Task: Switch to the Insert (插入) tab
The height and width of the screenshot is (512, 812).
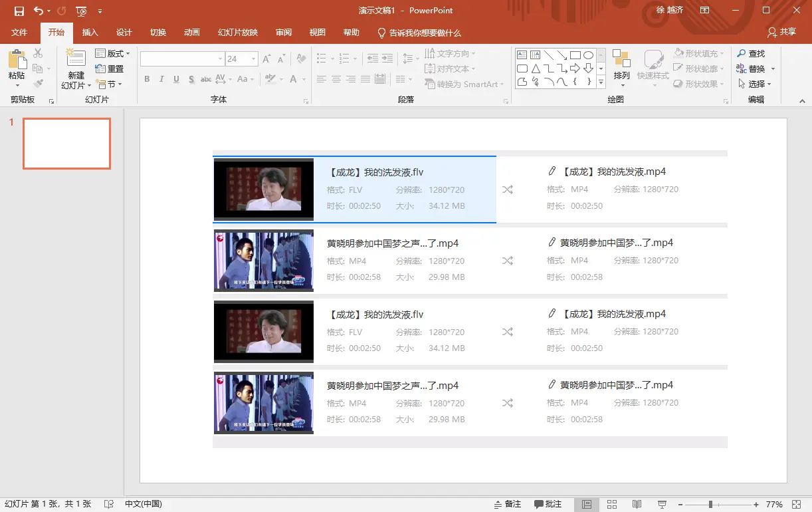Action: coord(90,33)
